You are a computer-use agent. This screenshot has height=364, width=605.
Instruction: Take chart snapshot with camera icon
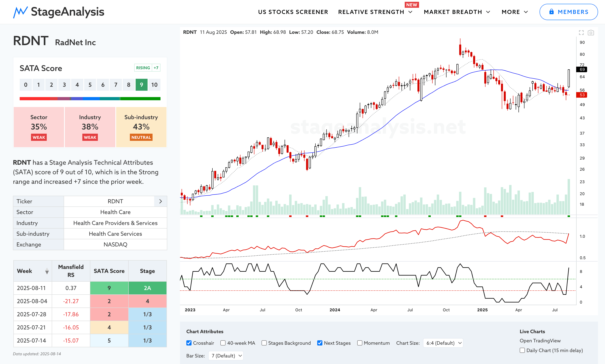click(x=591, y=33)
